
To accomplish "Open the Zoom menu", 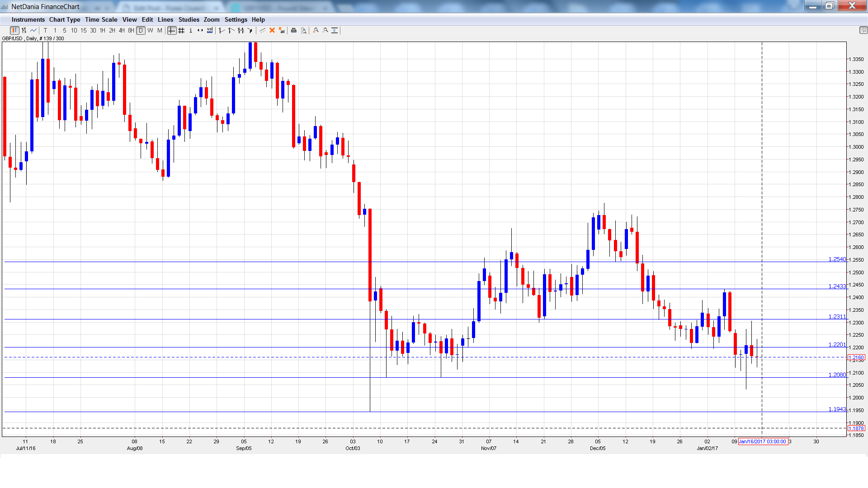I will click(x=212, y=20).
